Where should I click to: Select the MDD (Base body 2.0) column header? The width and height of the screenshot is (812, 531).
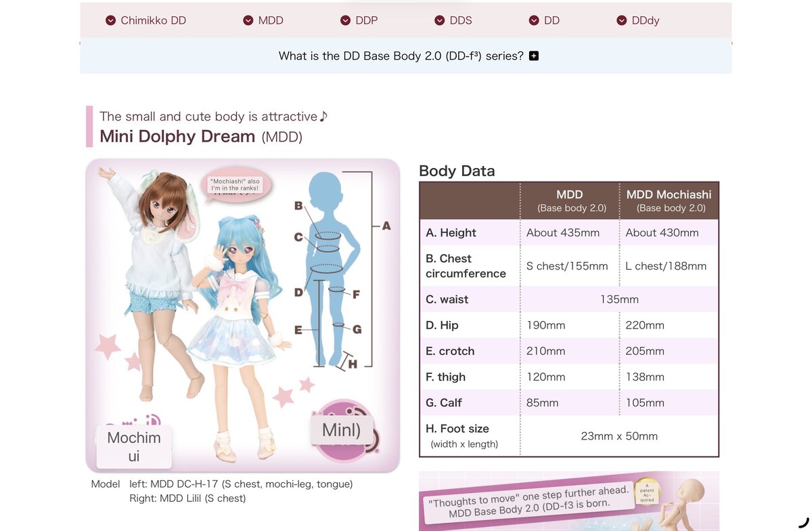coord(570,201)
